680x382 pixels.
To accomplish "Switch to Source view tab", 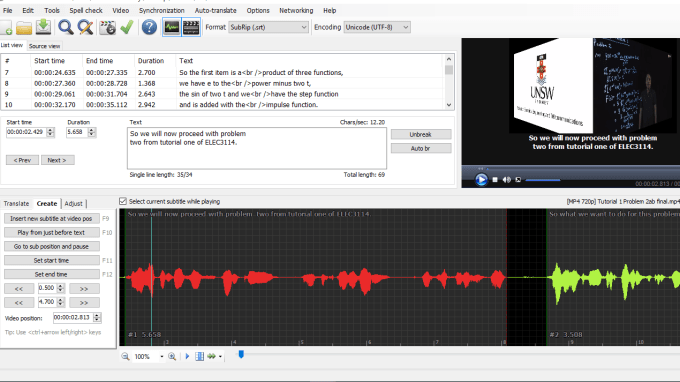I will pyautogui.click(x=44, y=46).
